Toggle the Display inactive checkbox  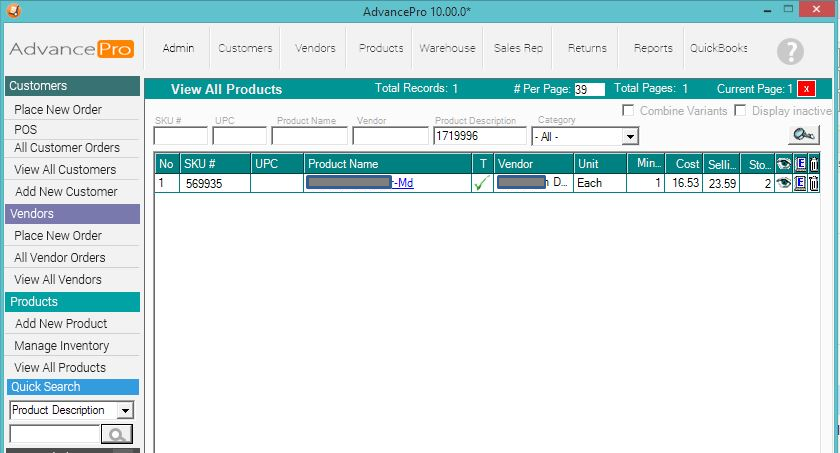(741, 111)
